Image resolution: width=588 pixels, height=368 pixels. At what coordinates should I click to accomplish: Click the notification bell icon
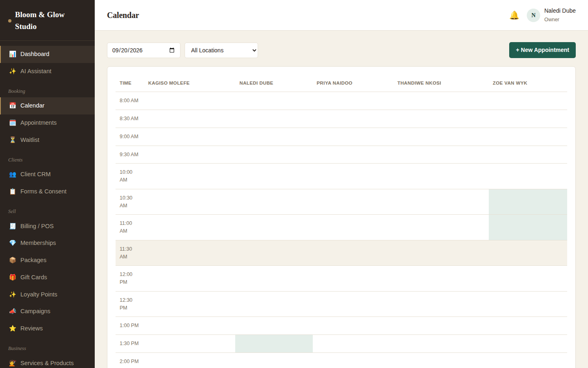[514, 15]
